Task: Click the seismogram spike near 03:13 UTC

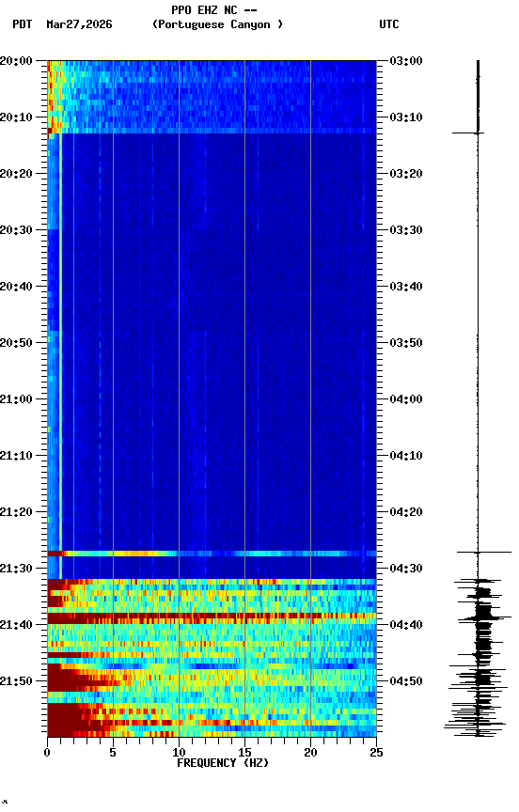Action: tap(468, 133)
